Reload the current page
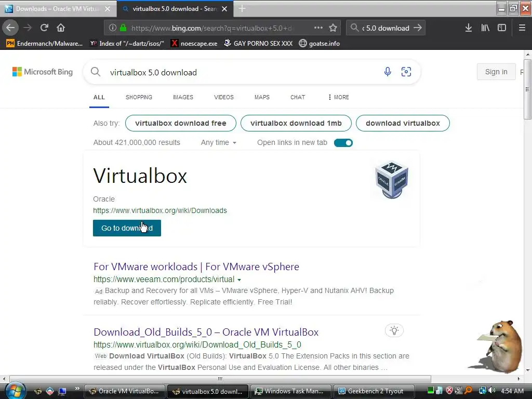The image size is (532, 399). [x=44, y=28]
